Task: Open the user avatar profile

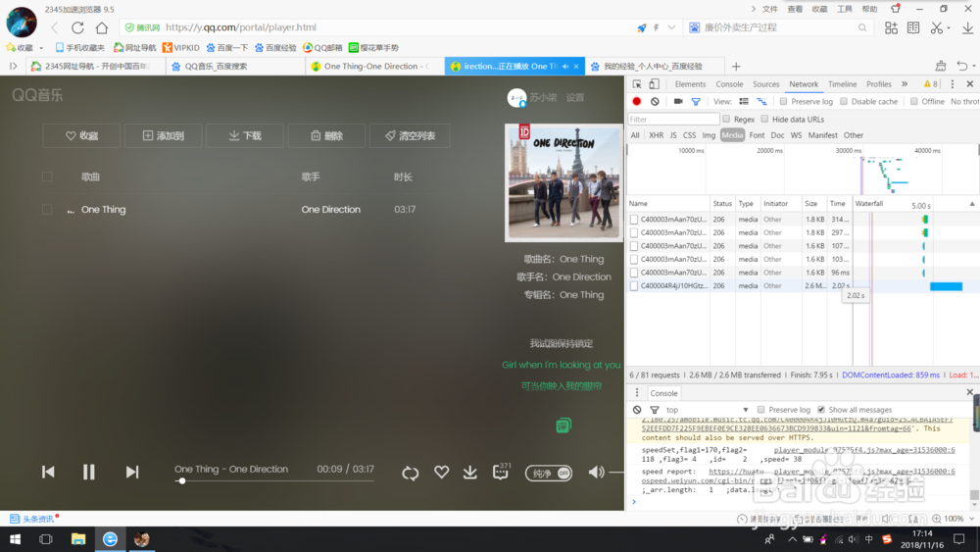Action: (516, 97)
